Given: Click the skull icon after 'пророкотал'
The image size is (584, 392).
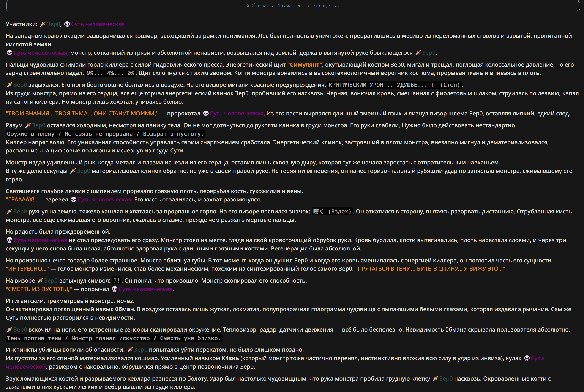Looking at the screenshot, I should 205,114.
